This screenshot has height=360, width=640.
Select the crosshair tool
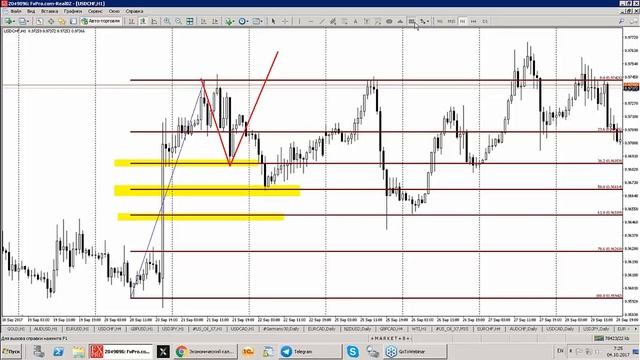pos(285,21)
